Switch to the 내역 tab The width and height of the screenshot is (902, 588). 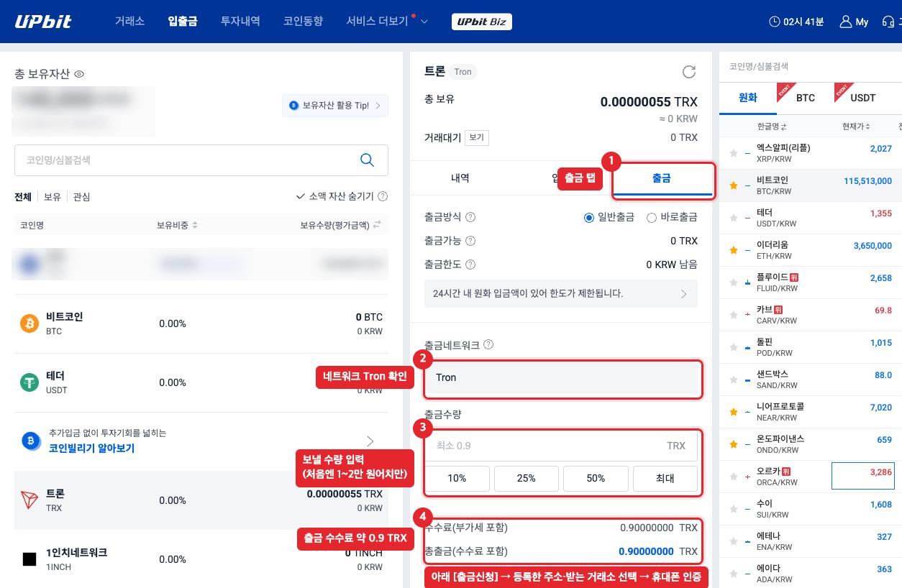pos(460,178)
